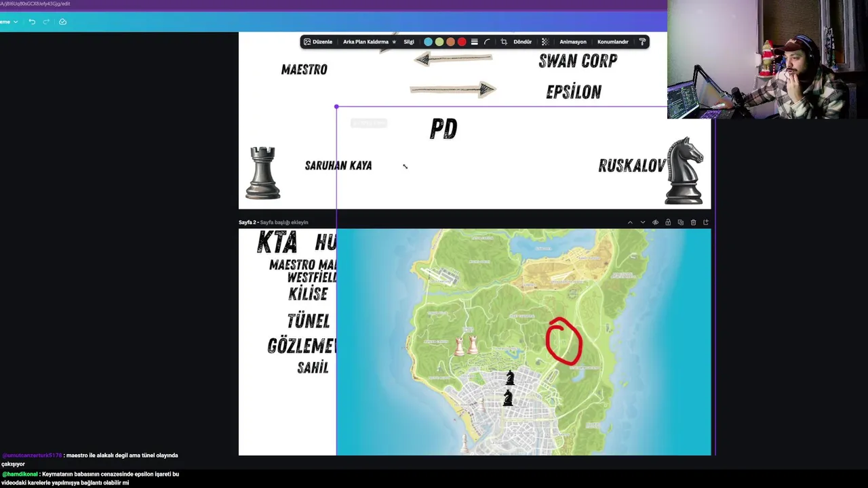Add a new page icon
This screenshot has height=488, width=868.
[x=706, y=222]
